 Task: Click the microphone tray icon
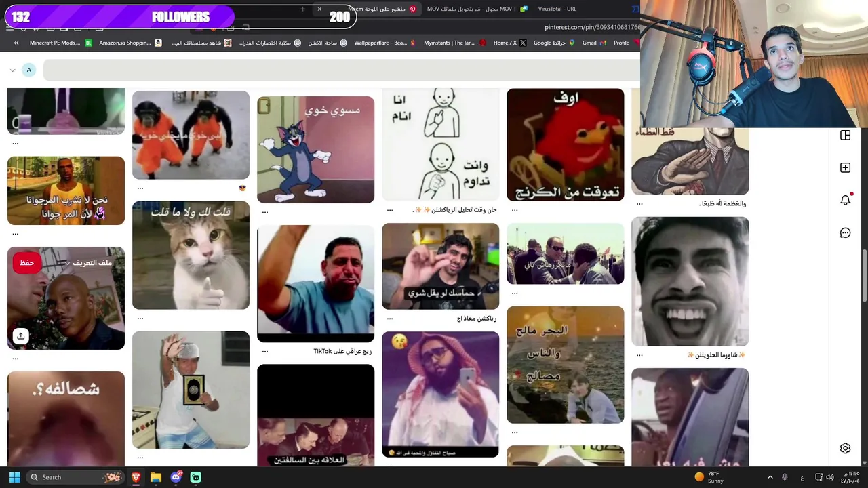point(785,477)
